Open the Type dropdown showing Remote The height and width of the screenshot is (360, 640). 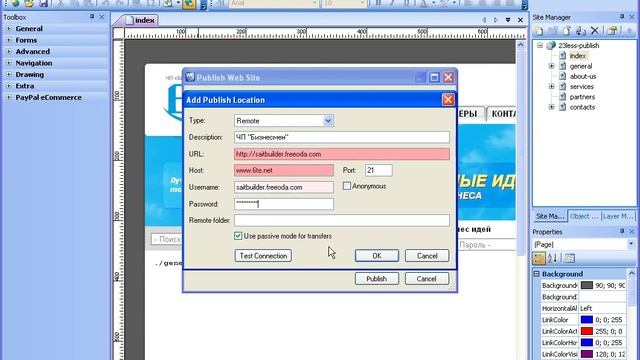(328, 121)
